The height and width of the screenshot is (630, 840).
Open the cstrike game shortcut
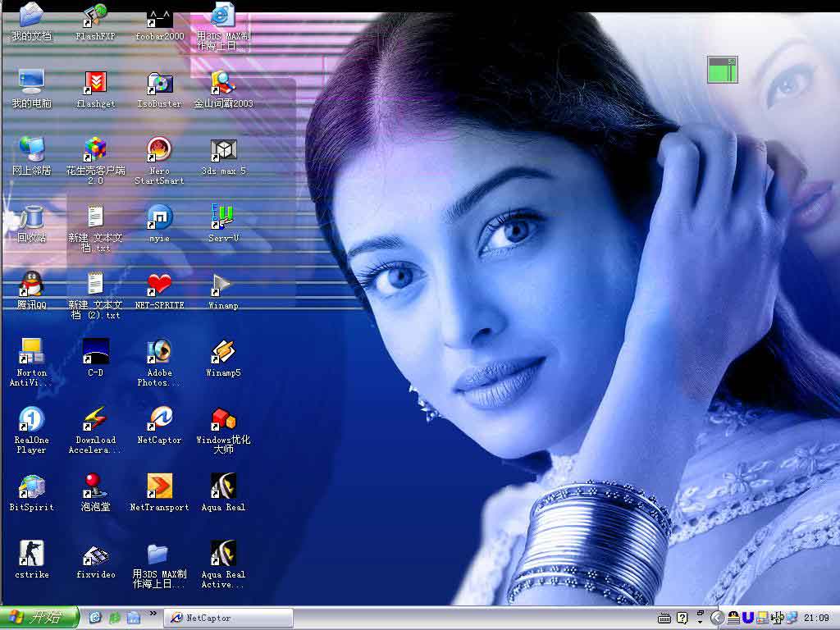click(31, 554)
